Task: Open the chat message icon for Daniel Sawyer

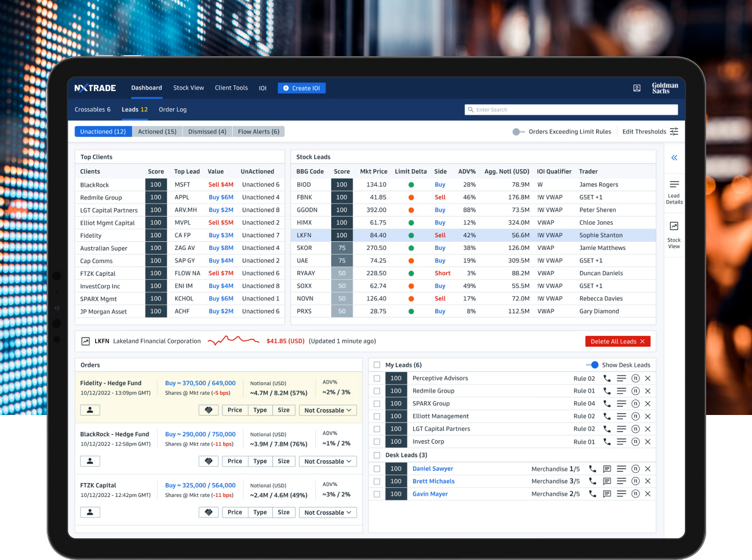Action: click(607, 469)
